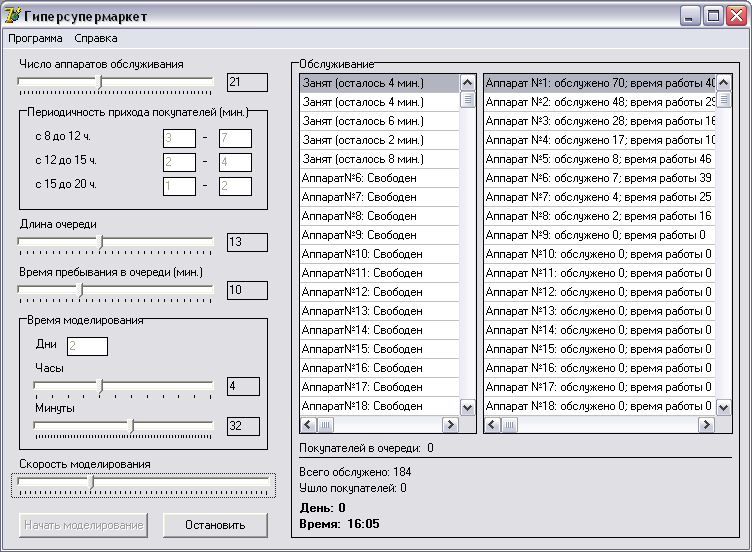Click the 8–12 ч. maximum interval field
752x552 pixels.
point(235,138)
